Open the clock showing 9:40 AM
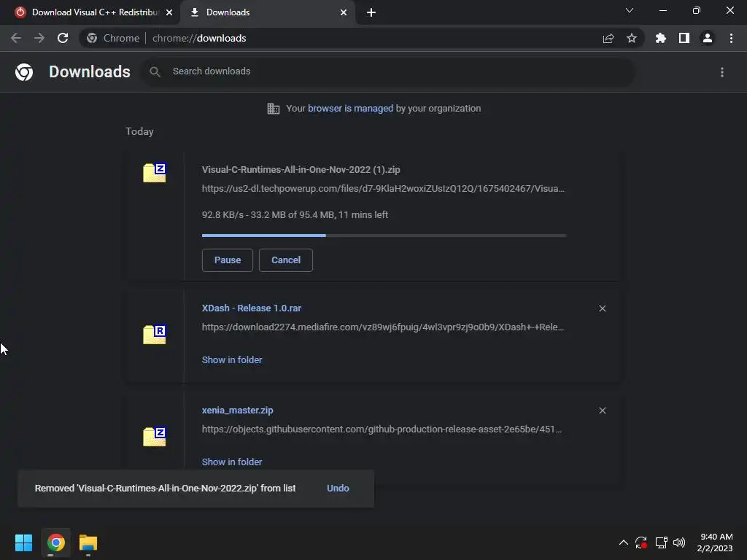The height and width of the screenshot is (560, 747). click(715, 542)
